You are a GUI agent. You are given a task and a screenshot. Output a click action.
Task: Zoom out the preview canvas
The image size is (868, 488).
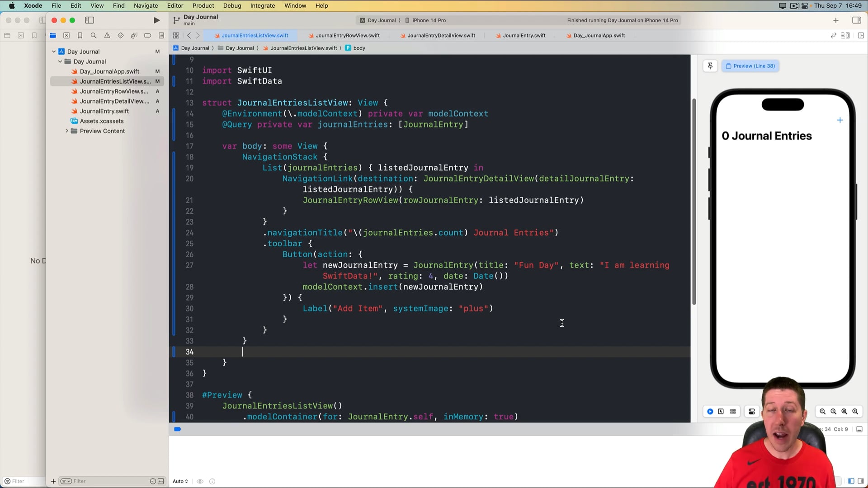click(823, 412)
